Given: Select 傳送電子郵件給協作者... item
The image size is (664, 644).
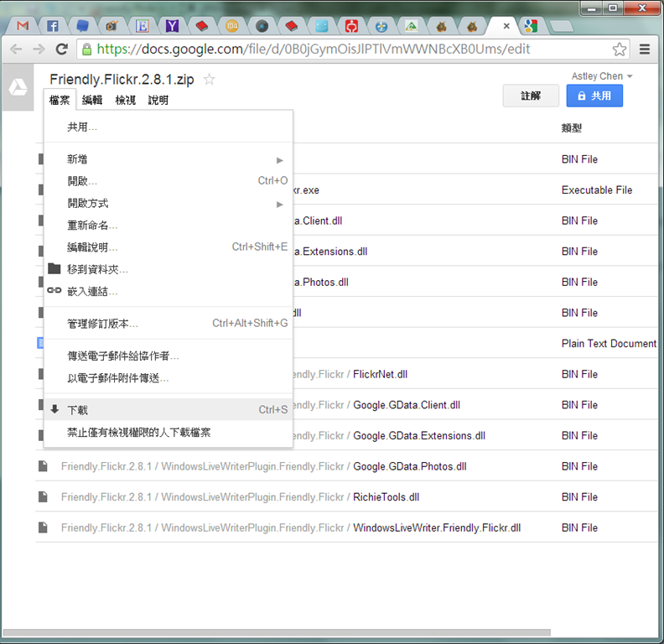Looking at the screenshot, I should tap(169, 356).
